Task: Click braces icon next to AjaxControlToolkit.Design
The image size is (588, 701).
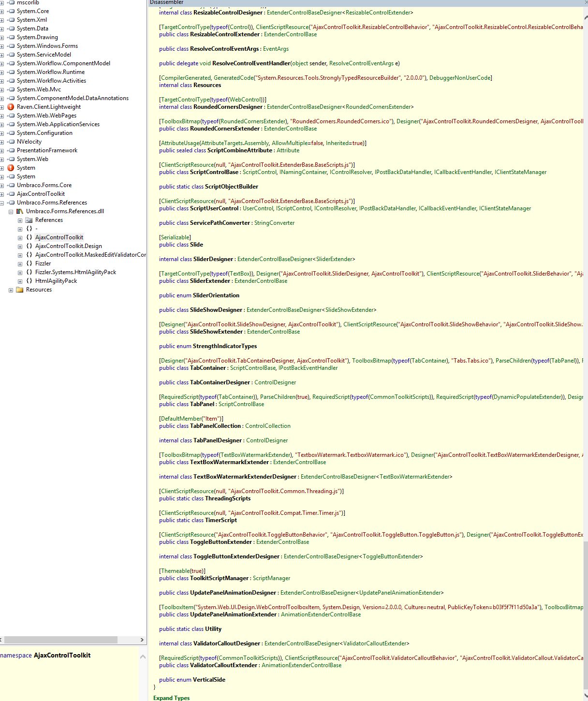Action: click(29, 246)
